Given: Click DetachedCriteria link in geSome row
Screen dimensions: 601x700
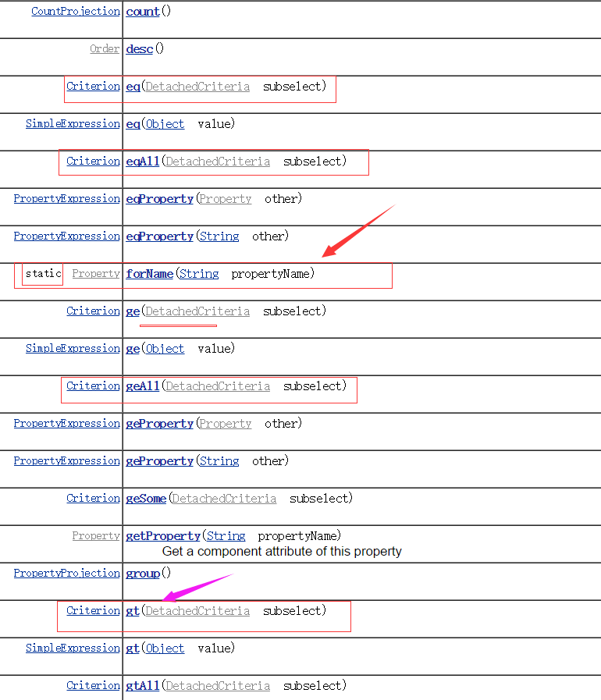Looking at the screenshot, I should coord(224,499).
